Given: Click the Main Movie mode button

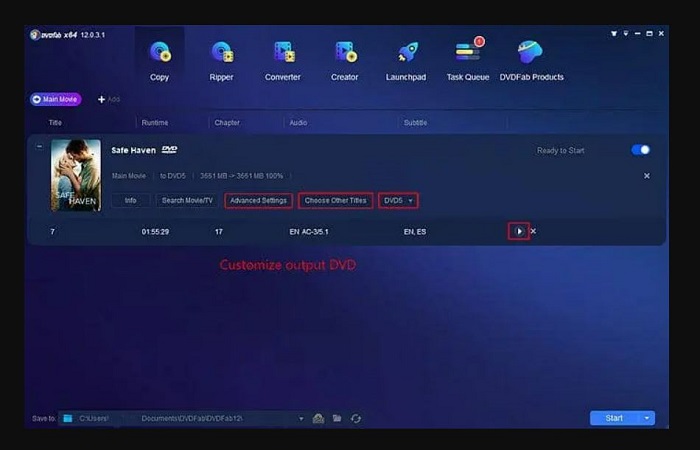Looking at the screenshot, I should pos(56,99).
